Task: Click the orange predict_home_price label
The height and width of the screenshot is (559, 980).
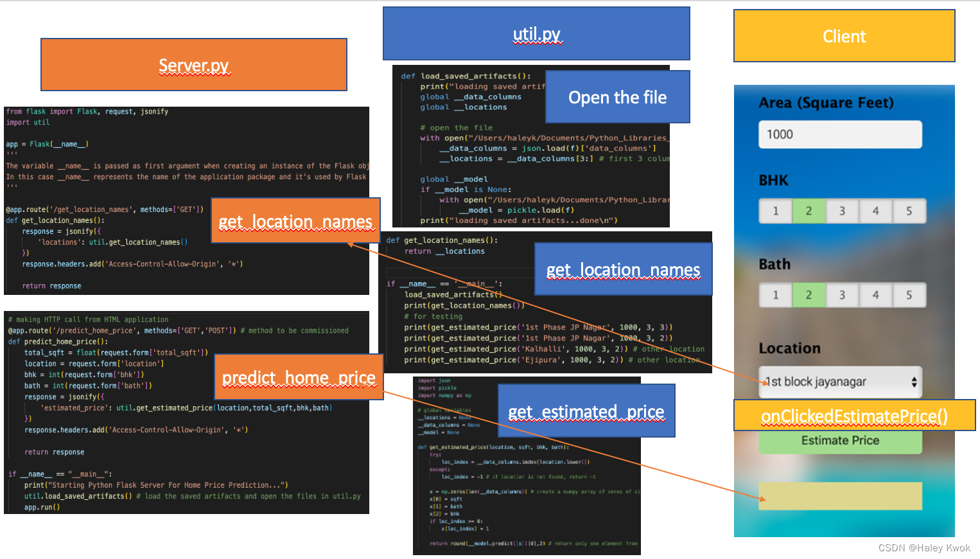Action: 299,377
